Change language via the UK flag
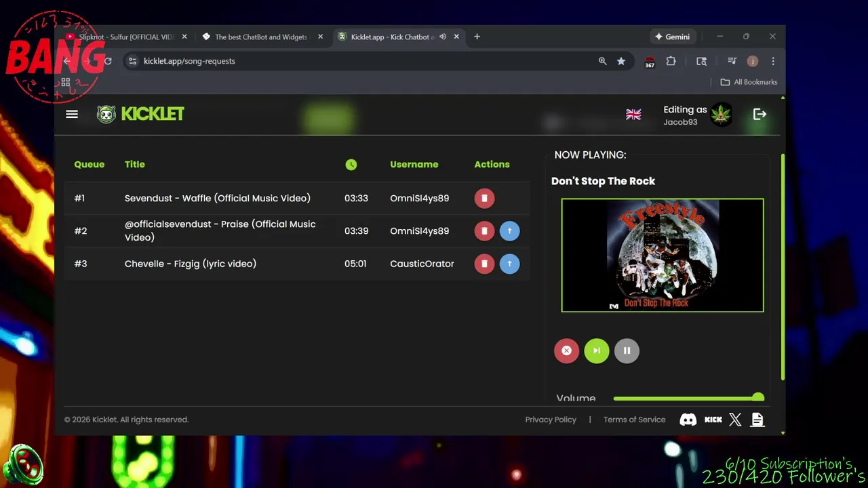This screenshot has height=488, width=868. (633, 115)
